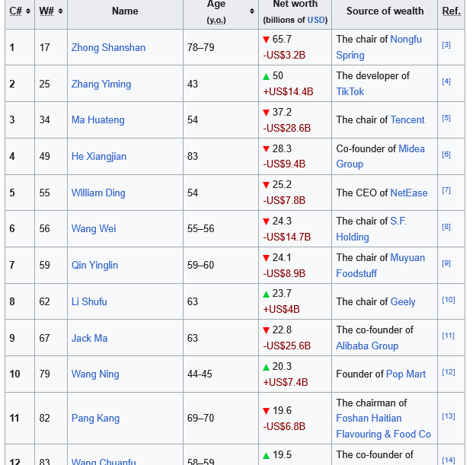The image size is (476, 465).
Task: Click the Name column header
Action: (125, 11)
